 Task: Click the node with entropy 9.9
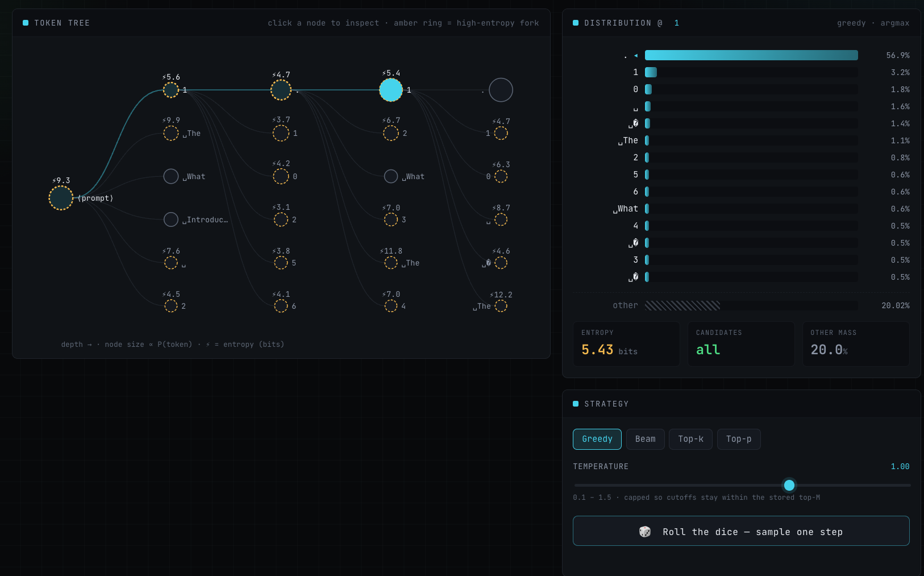click(x=171, y=133)
